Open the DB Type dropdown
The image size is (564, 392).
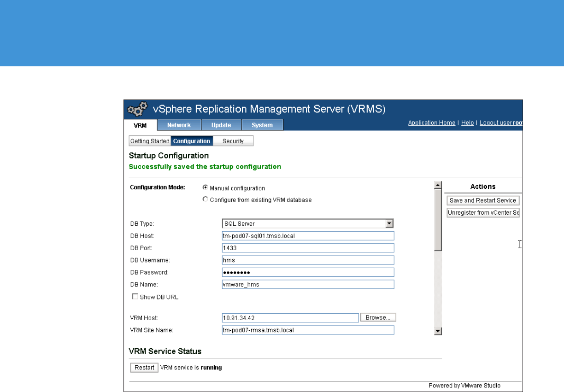click(x=308, y=224)
